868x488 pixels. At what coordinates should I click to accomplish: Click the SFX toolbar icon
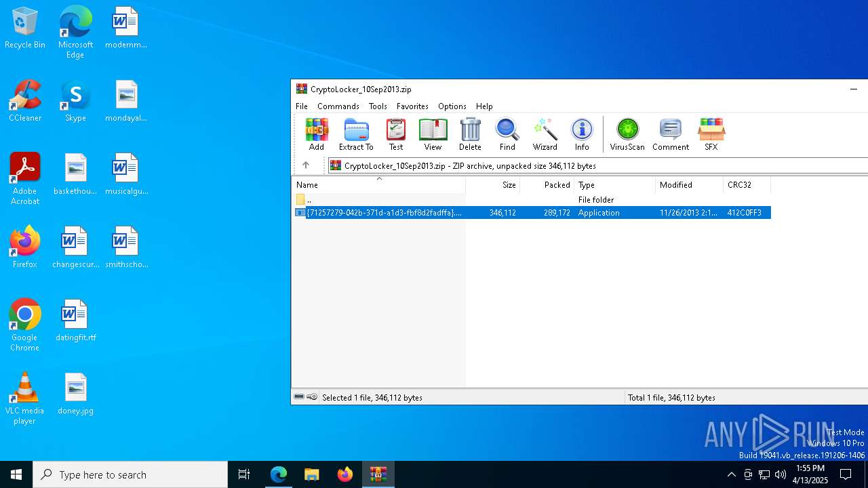711,134
